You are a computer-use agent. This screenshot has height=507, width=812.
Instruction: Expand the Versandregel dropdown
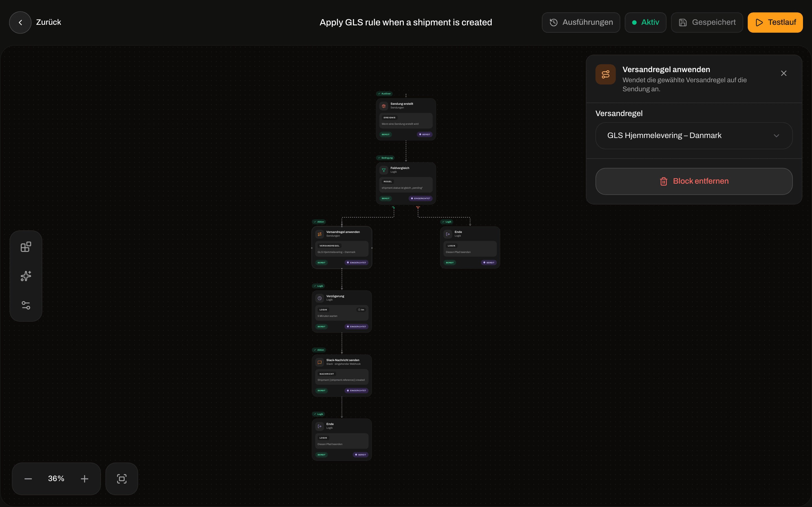[x=694, y=135]
